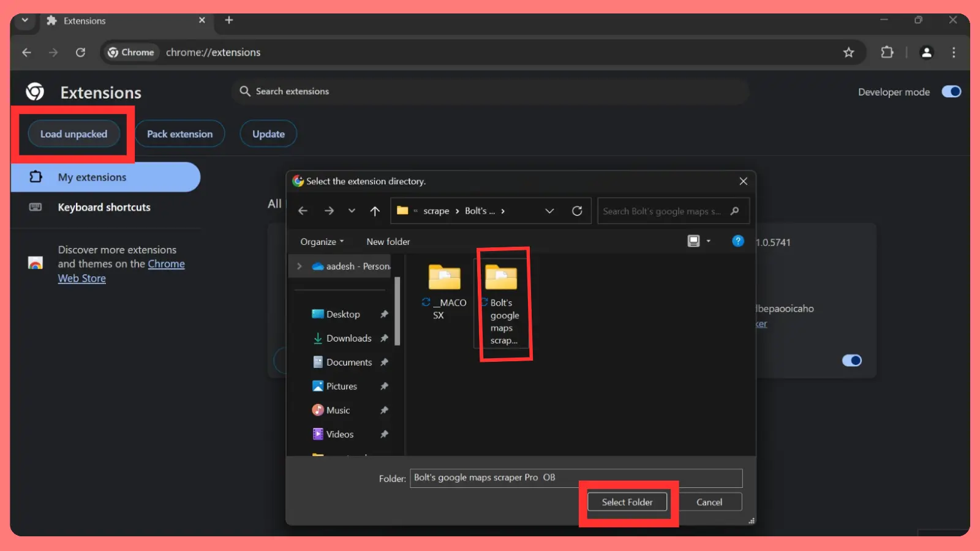Click the Load unpacked button
980x551 pixels.
(x=73, y=134)
